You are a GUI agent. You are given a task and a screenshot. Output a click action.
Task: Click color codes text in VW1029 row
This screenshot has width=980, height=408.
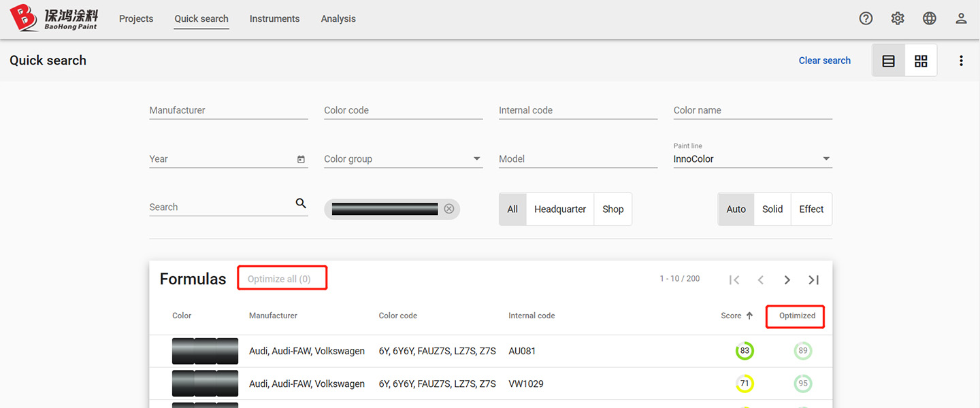pos(438,384)
